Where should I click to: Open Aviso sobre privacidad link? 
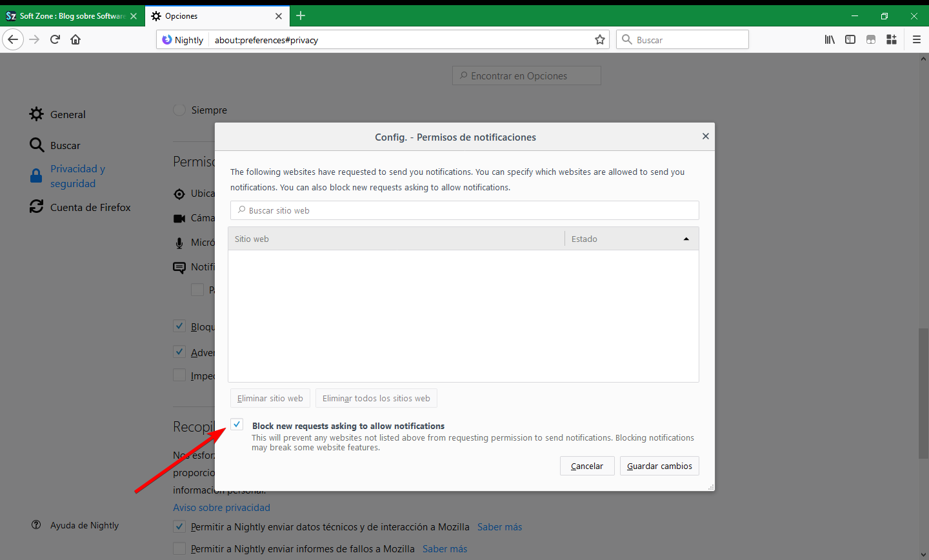(x=221, y=508)
